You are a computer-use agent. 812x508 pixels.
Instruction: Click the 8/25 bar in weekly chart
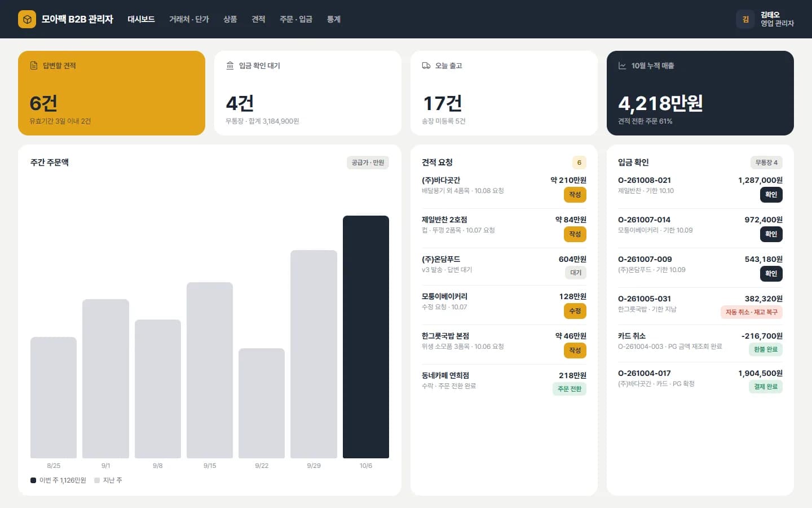click(x=54, y=397)
